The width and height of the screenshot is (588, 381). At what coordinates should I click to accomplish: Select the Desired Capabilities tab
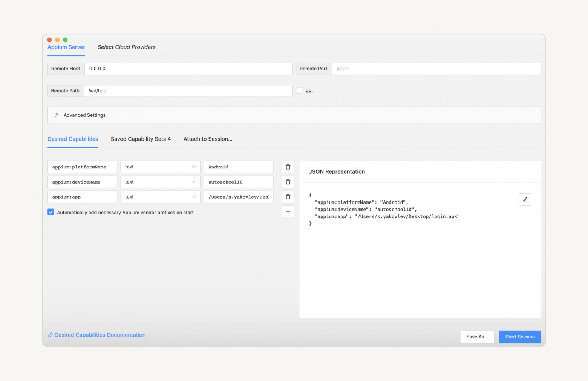[x=73, y=139]
